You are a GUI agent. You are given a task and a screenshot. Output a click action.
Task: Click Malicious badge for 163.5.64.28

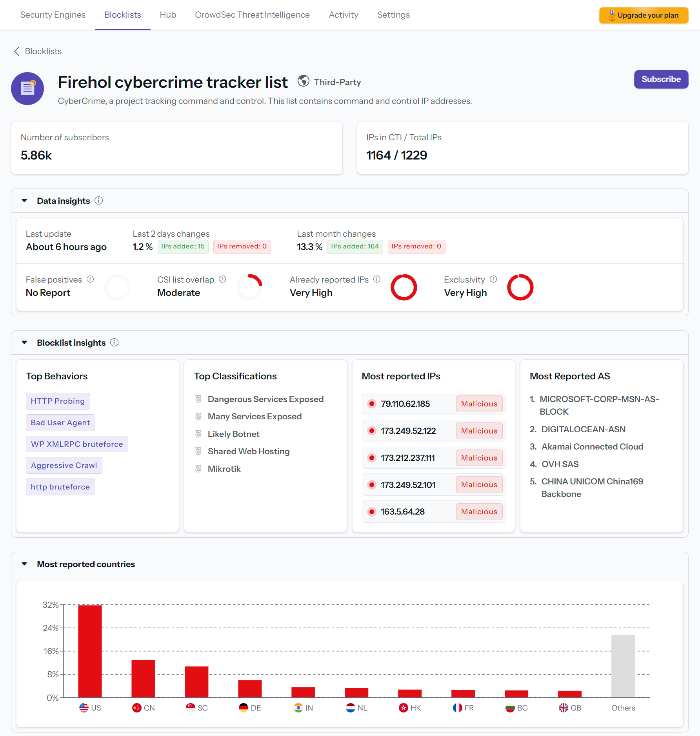(x=479, y=511)
